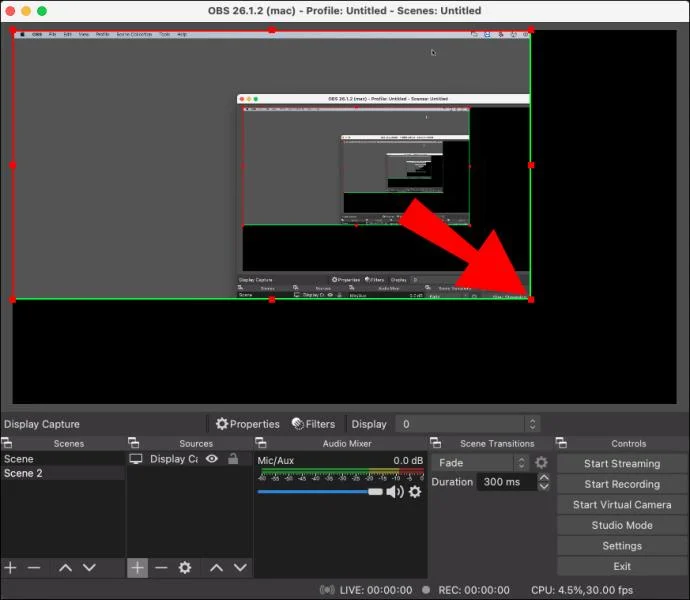Add a new source with plus button
This screenshot has width=690, height=600.
pyautogui.click(x=137, y=567)
